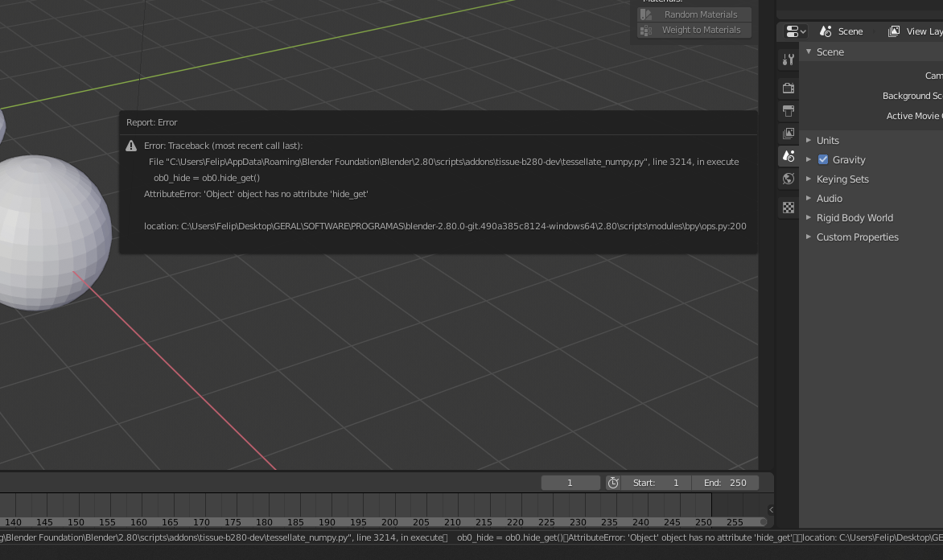This screenshot has width=943, height=560.
Task: Expand the Audio panel
Action: [809, 198]
